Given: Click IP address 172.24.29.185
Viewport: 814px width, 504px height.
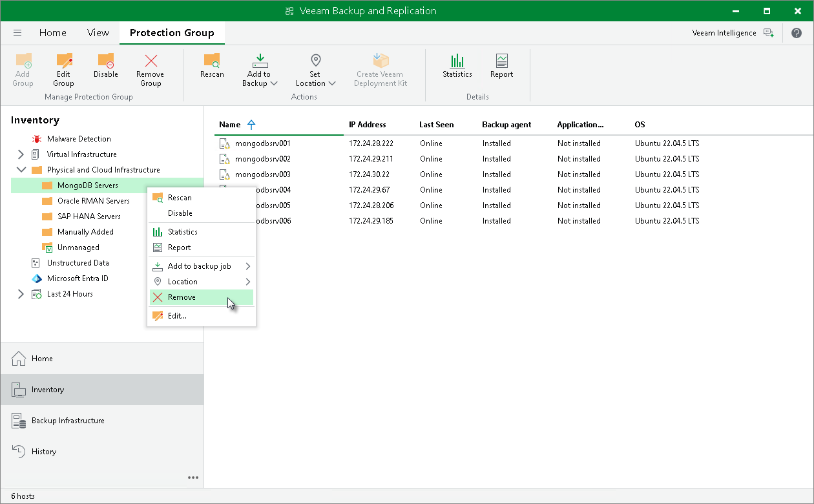Looking at the screenshot, I should (x=371, y=221).
